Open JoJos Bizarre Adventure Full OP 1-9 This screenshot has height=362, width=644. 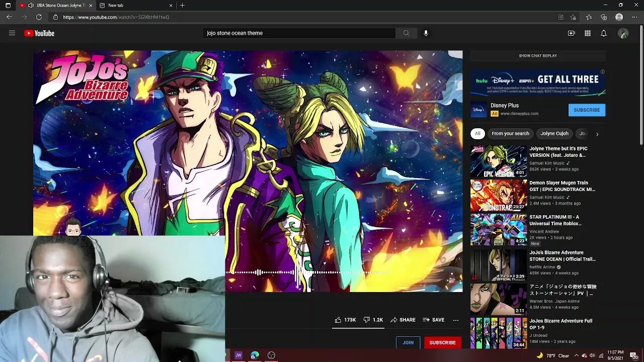tap(538, 333)
